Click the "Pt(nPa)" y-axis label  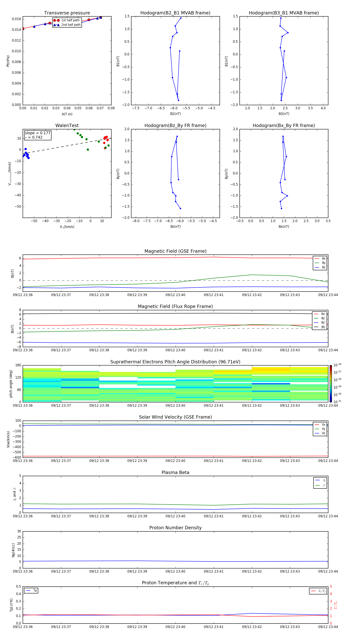8,61
